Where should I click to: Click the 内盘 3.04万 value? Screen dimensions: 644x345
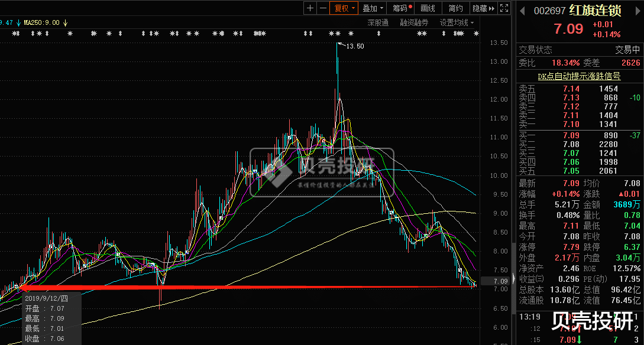coord(627,258)
